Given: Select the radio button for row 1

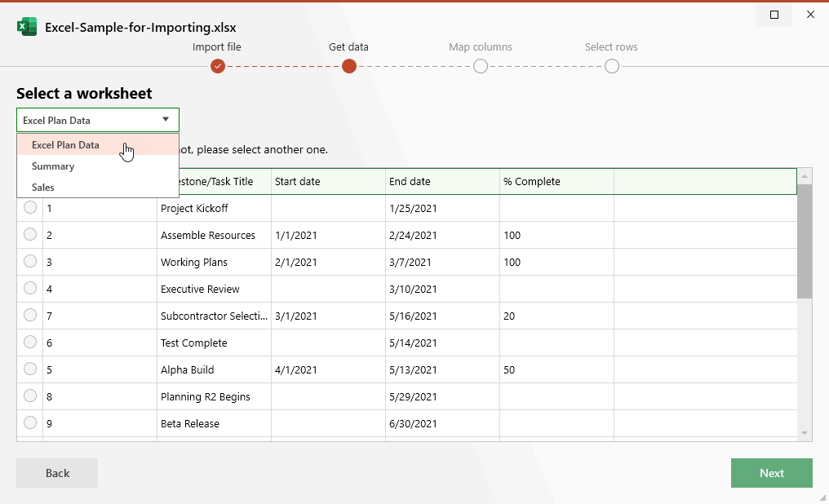Looking at the screenshot, I should tap(30, 207).
